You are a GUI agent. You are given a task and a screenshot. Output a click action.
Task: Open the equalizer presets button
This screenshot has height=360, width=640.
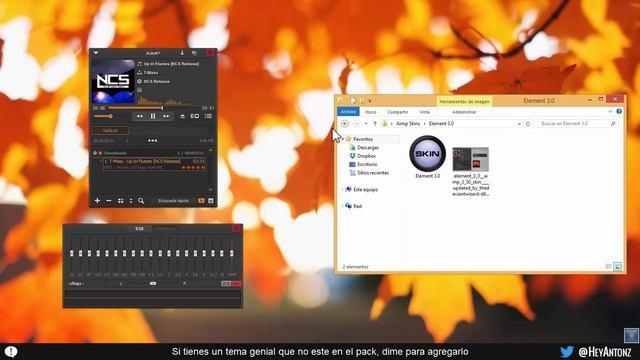pyautogui.click(x=76, y=283)
